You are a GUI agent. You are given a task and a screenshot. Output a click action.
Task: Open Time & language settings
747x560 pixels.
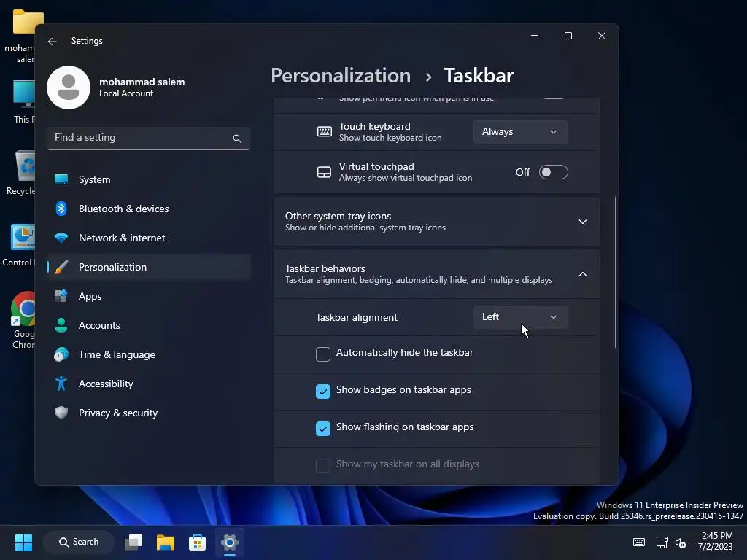[149, 355]
